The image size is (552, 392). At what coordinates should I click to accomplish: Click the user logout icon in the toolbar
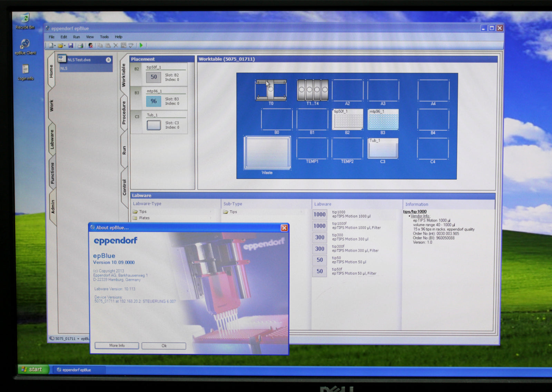pyautogui.click(x=91, y=45)
